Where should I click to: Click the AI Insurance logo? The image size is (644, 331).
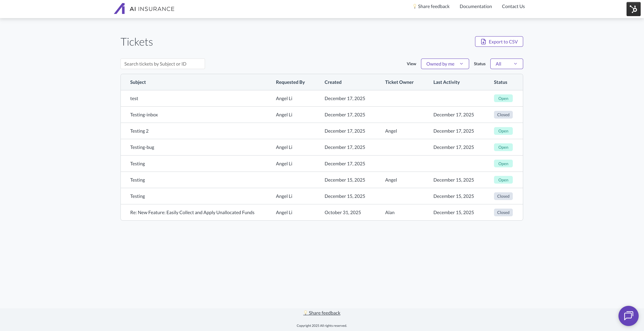[x=144, y=9]
